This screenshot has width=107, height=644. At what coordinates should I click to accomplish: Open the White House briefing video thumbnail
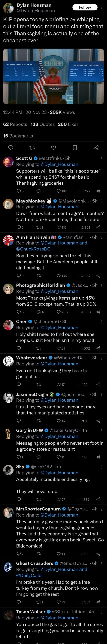pos(53,76)
